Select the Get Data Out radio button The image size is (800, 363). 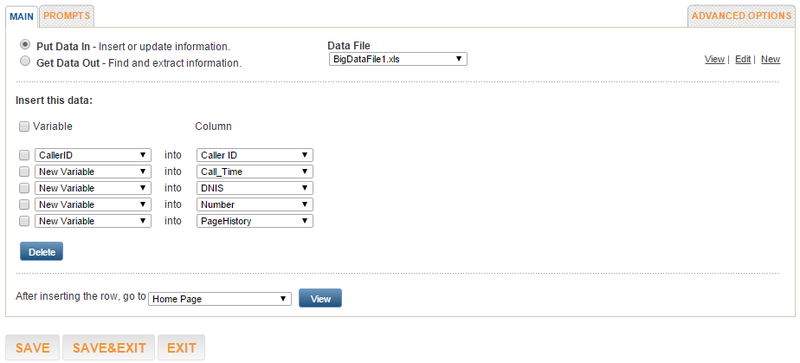tap(24, 61)
